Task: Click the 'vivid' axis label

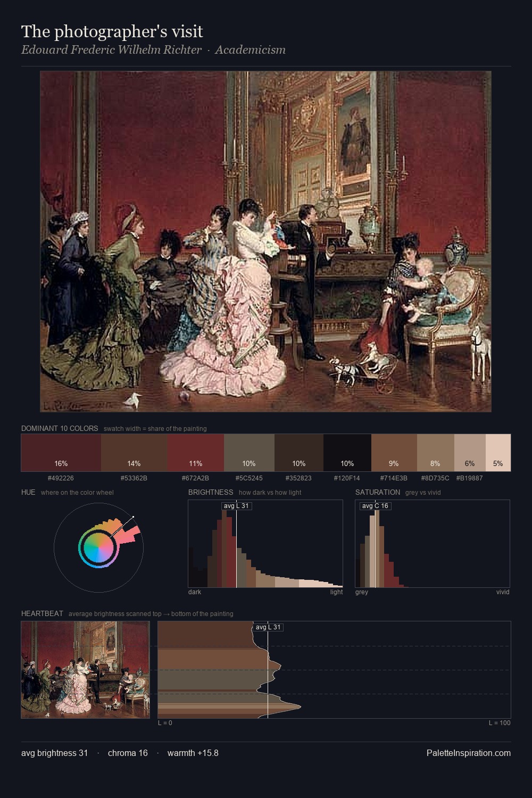Action: [x=503, y=592]
